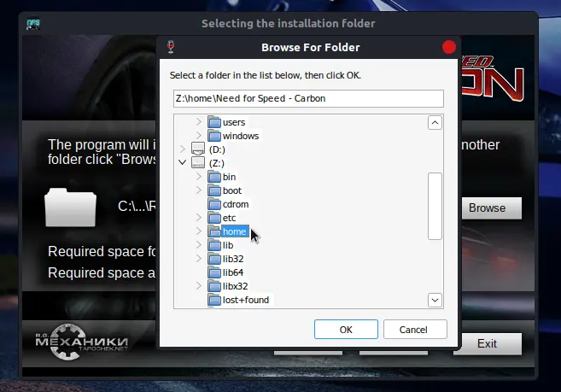Click the lib64 folder icon
Viewport: 561px width, 392px height.
click(x=214, y=272)
